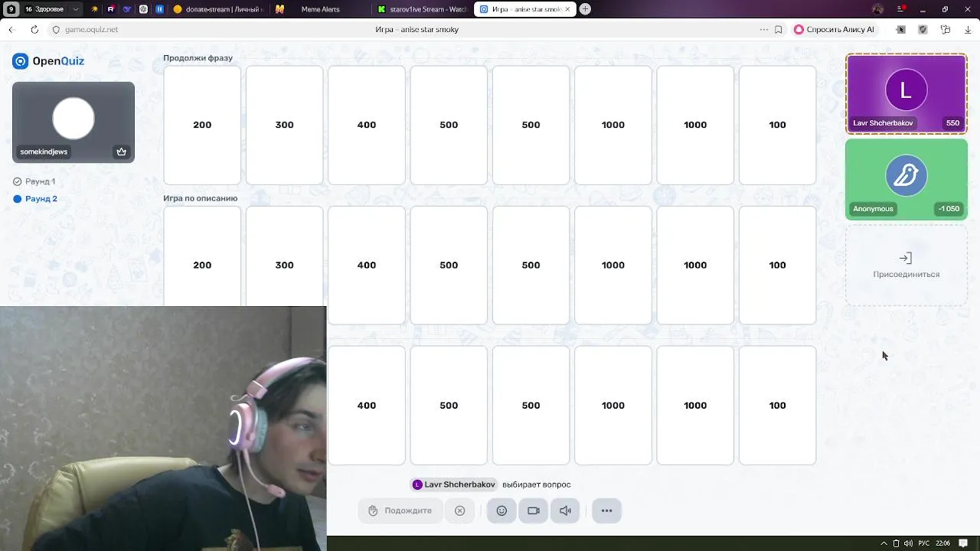Open the taskbar volume icon

coord(908,543)
